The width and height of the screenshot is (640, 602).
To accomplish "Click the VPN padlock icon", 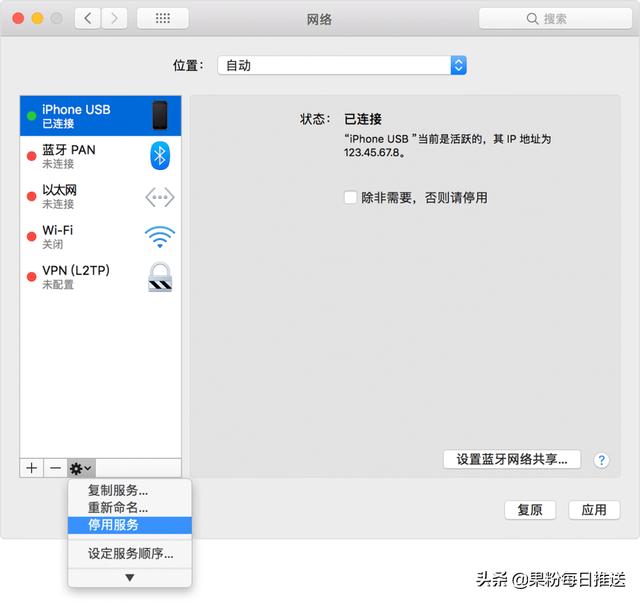I will [x=160, y=277].
